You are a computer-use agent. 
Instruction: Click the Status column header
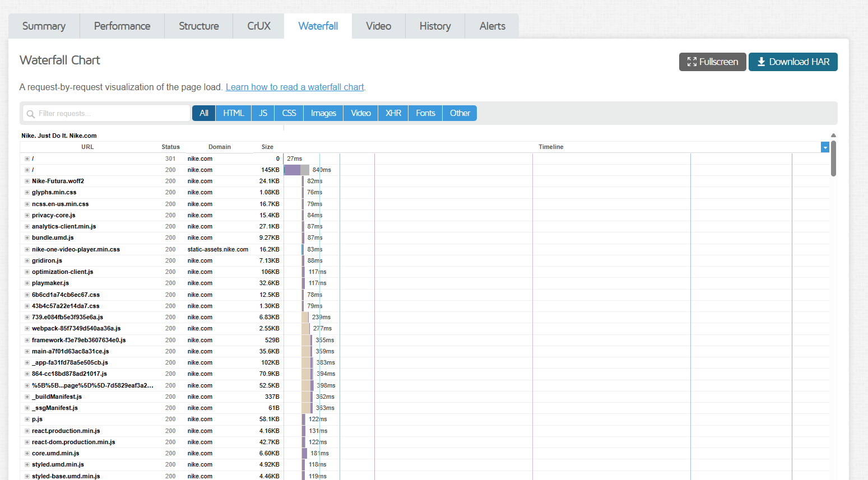click(x=170, y=147)
